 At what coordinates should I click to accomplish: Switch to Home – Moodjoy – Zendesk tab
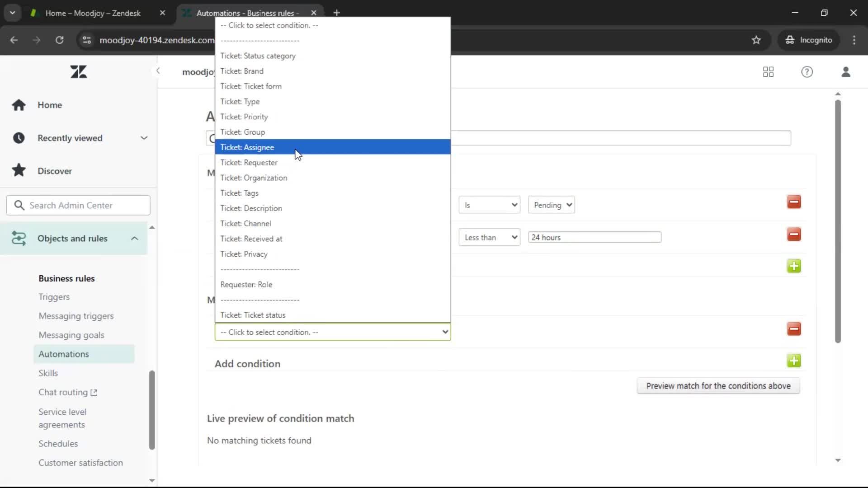tap(93, 13)
